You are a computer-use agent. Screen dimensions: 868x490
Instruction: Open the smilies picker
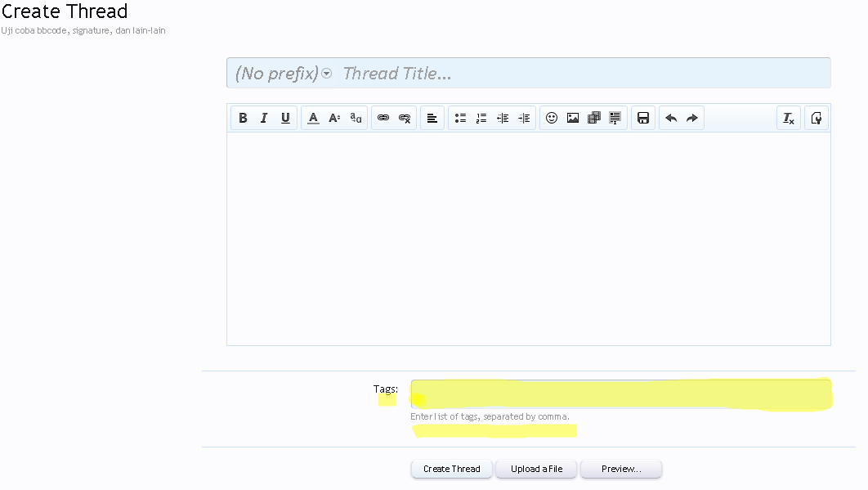click(552, 118)
